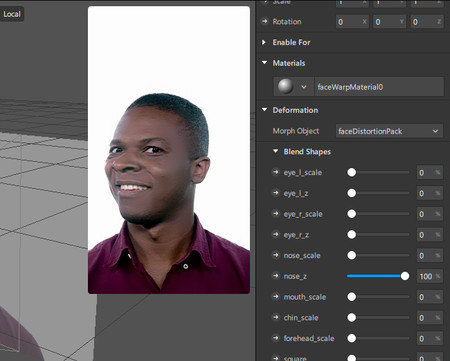
Task: Click the arrow icon beside mouth_scale
Action: [275, 297]
